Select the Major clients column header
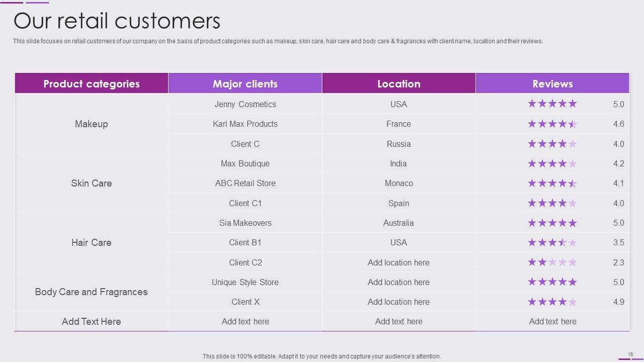Screen dimensions: 644x362 click(245, 83)
